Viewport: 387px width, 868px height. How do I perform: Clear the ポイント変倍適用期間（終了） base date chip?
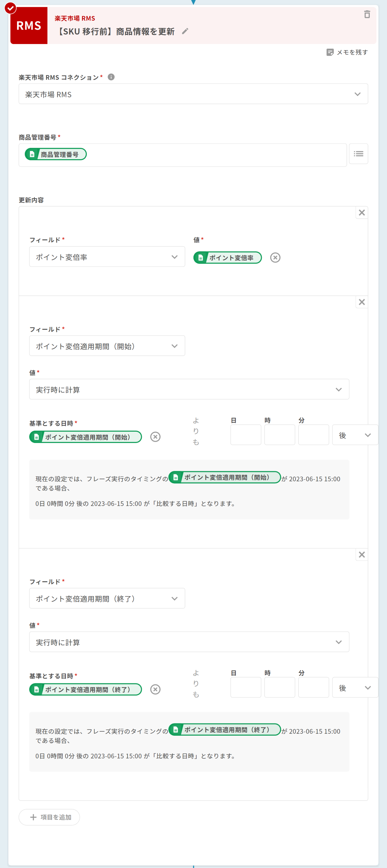(155, 689)
